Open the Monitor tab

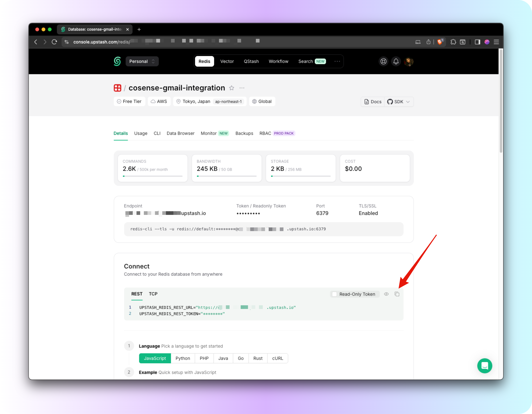(215, 133)
